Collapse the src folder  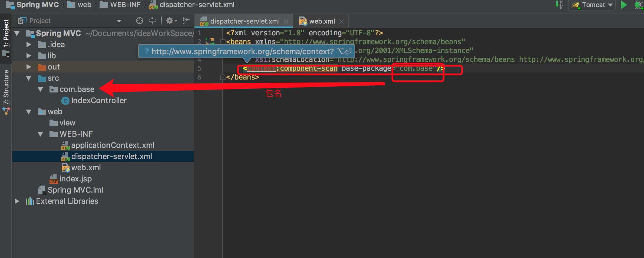click(29, 78)
